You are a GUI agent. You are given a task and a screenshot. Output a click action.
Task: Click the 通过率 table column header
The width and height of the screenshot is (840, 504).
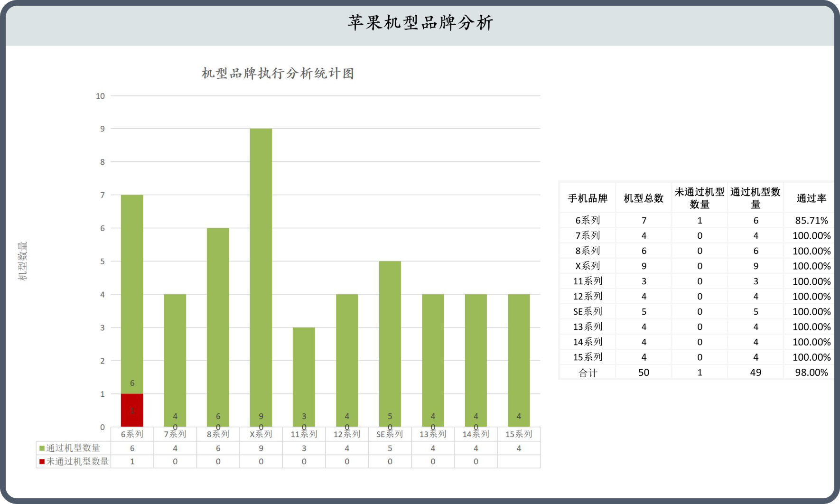coord(811,198)
